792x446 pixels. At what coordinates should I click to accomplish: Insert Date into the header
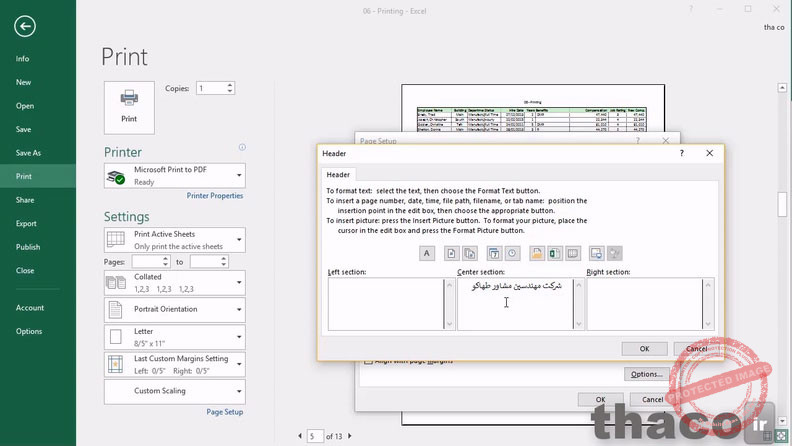point(493,254)
